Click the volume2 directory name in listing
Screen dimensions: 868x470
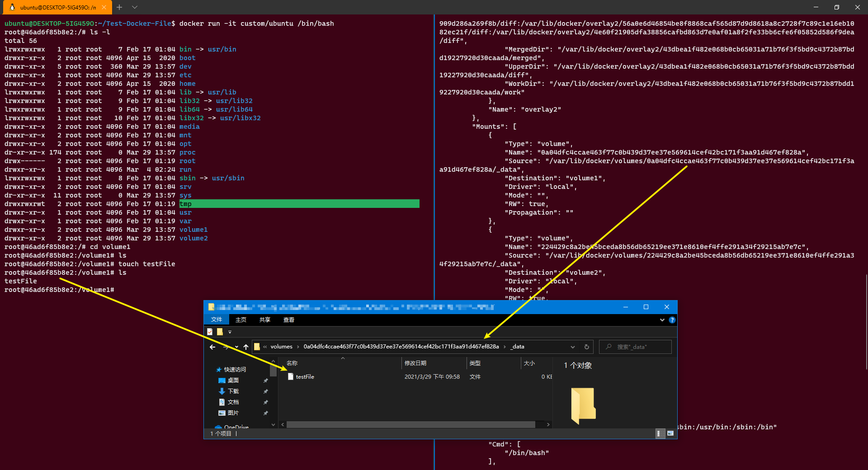193,238
